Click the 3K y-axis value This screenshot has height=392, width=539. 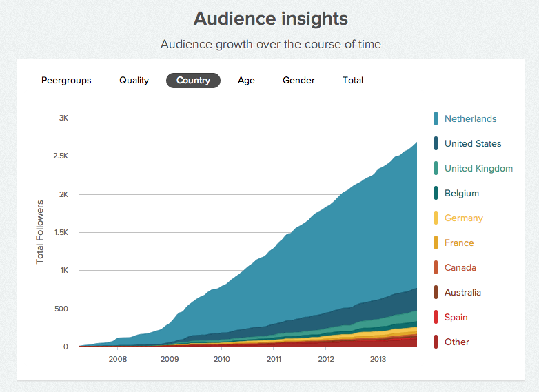tap(63, 118)
